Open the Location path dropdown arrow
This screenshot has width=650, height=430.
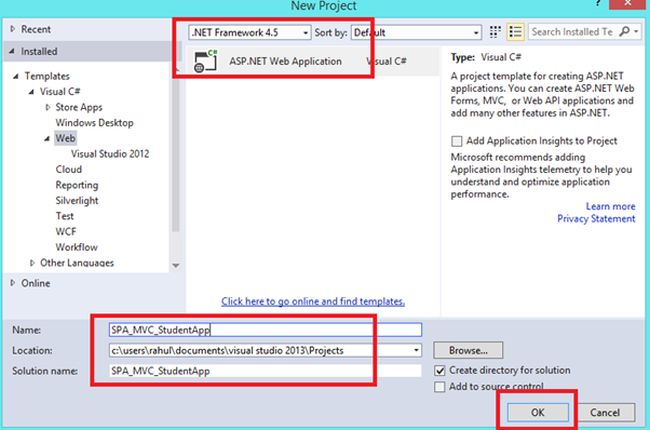point(416,350)
